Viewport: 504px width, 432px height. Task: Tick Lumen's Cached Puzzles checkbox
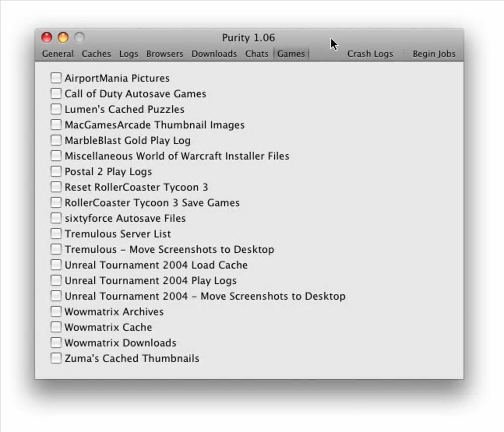tap(56, 109)
